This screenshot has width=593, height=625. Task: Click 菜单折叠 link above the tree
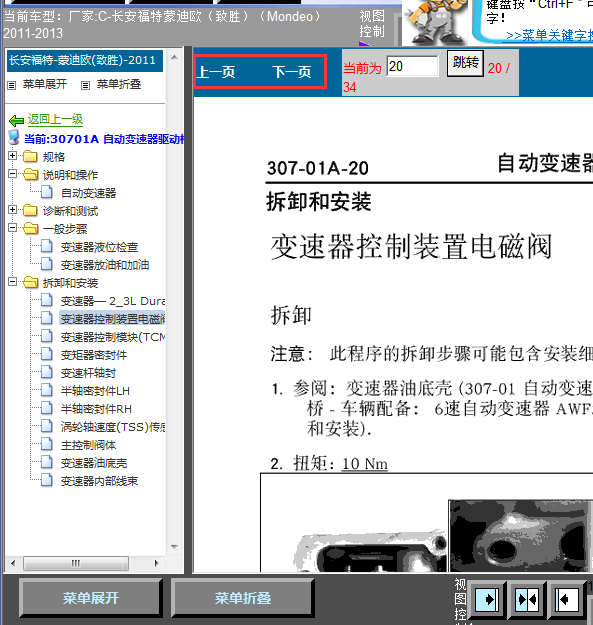(x=119, y=84)
